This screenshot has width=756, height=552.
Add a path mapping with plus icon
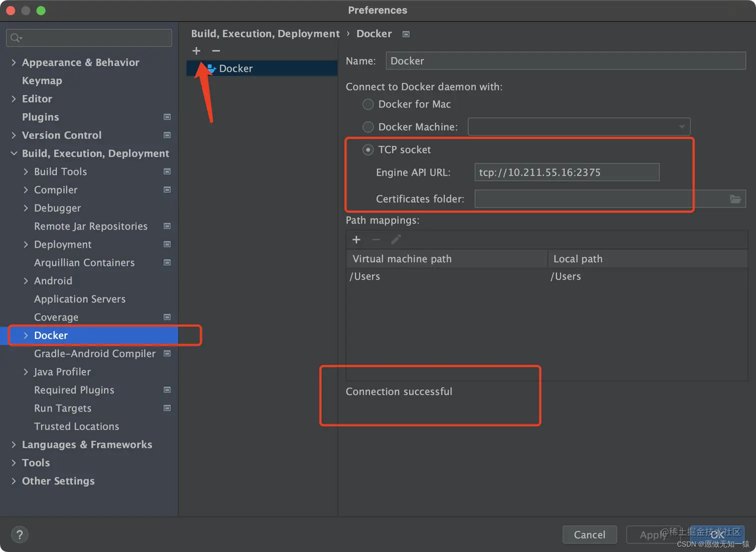point(356,240)
